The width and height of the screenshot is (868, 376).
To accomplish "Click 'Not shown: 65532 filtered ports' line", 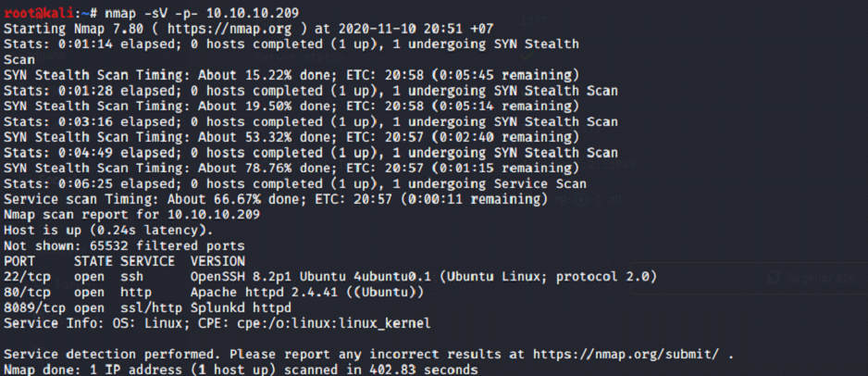I will coord(124,245).
